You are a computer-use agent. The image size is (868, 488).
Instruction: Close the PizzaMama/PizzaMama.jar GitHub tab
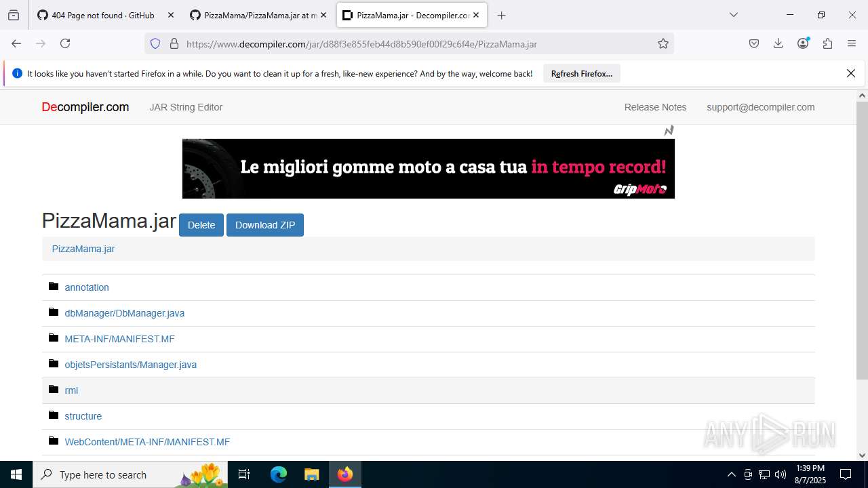pos(323,15)
